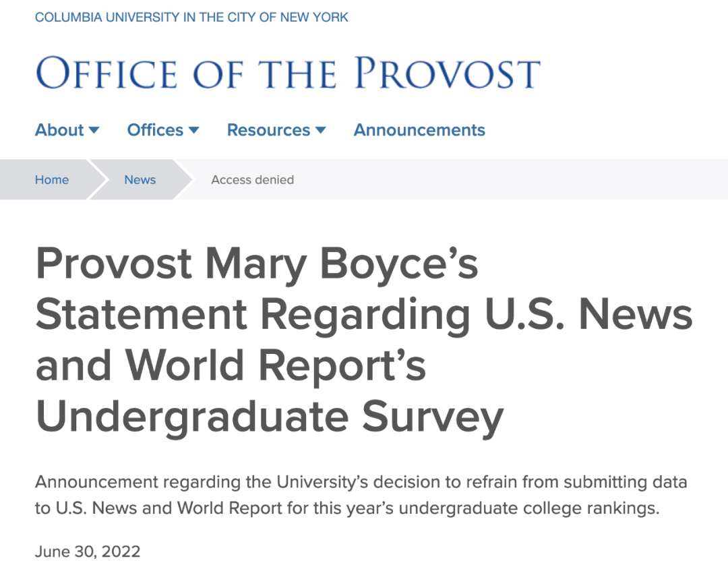Click the Access denied breadcrumb text
This screenshot has height=569, width=728.
(x=252, y=180)
